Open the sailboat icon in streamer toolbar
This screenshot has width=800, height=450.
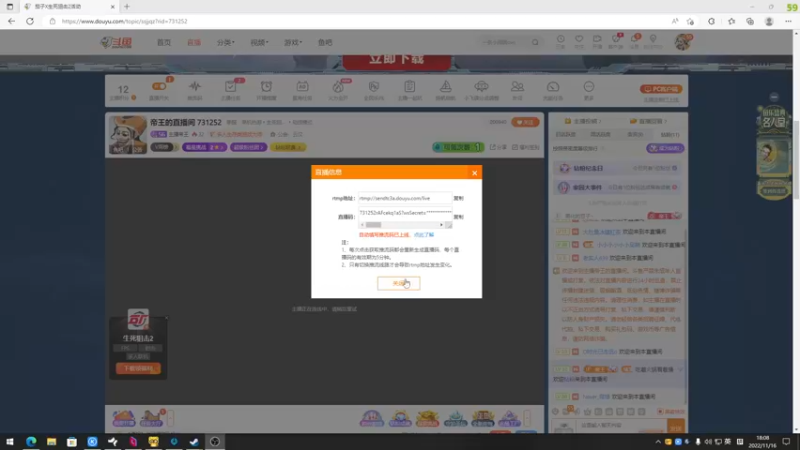[445, 87]
